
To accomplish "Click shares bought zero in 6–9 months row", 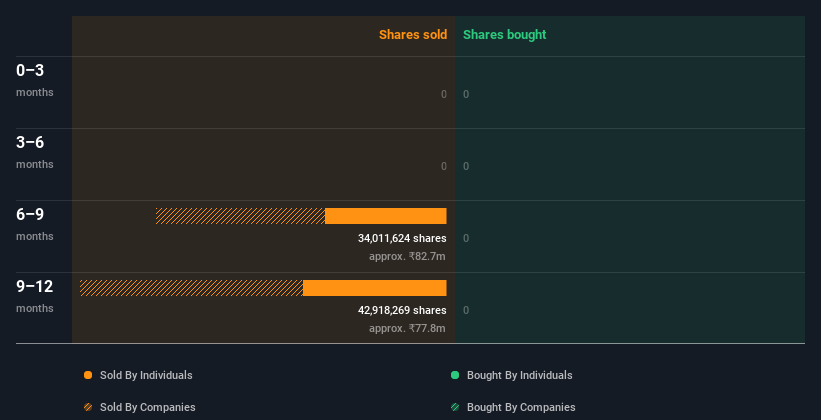I will [x=466, y=238].
